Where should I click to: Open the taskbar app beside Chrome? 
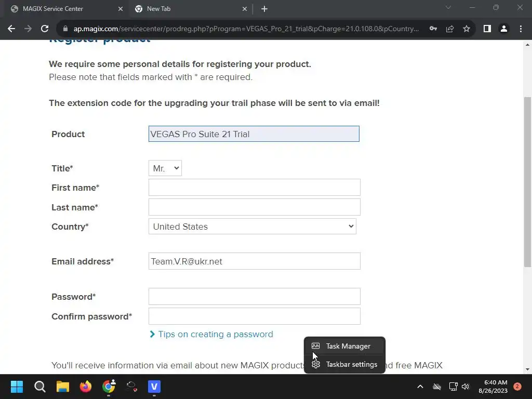pos(131,387)
